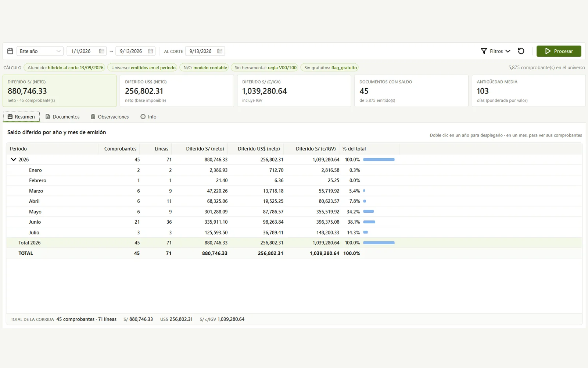This screenshot has height=368, width=588.
Task: Click the Sin herramental regla V00/T00 chip
Action: 265,68
